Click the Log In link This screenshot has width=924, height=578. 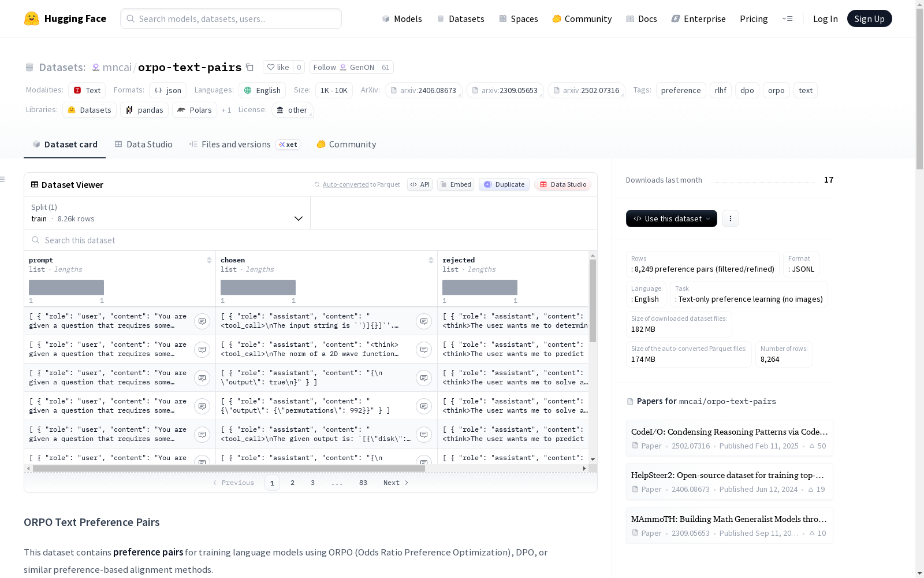[825, 18]
